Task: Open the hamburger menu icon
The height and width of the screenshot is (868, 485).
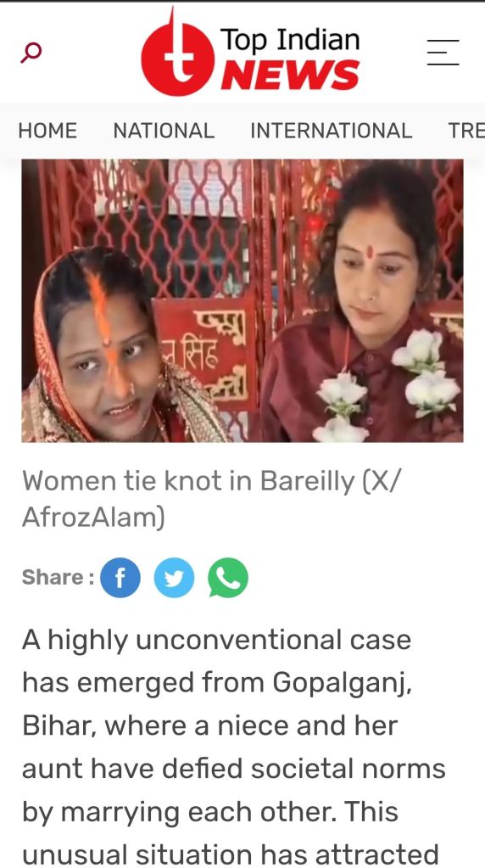Action: tap(443, 53)
